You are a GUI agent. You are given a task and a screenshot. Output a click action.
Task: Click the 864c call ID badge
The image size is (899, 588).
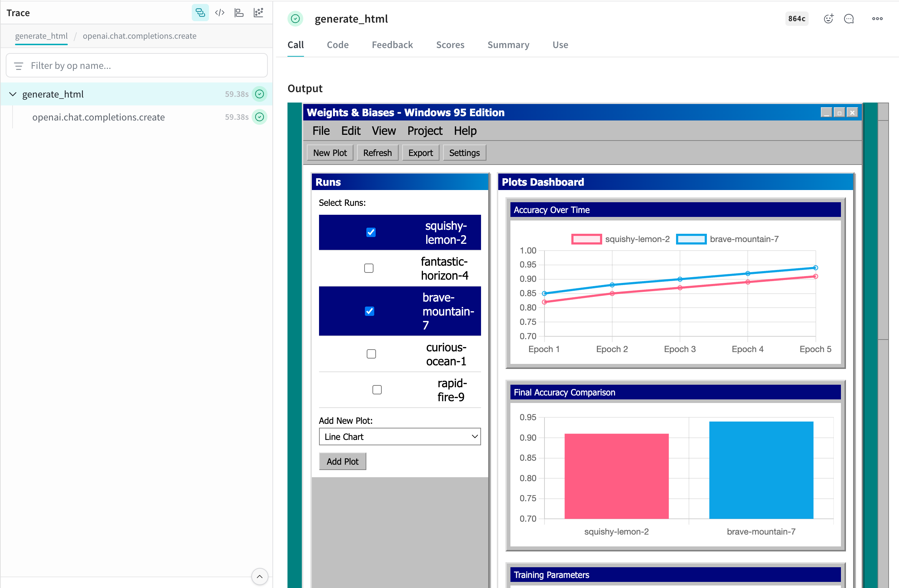[796, 19]
